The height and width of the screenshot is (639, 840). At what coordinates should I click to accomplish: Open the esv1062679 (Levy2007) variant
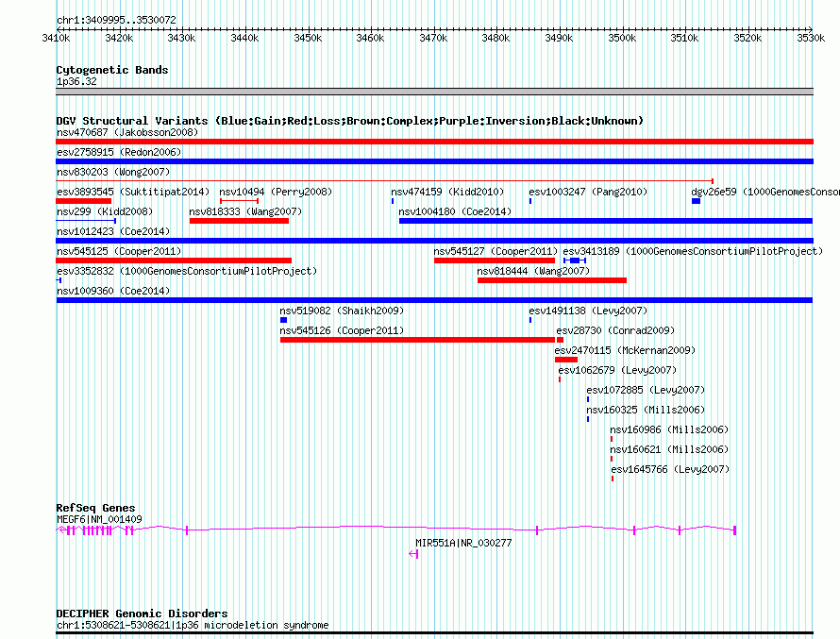point(617,370)
